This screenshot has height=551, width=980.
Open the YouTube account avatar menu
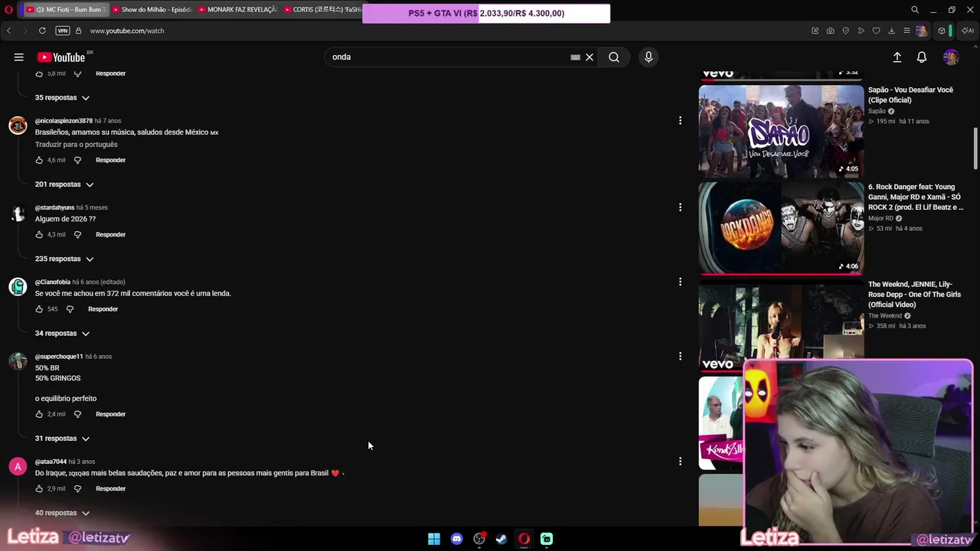pos(951,57)
